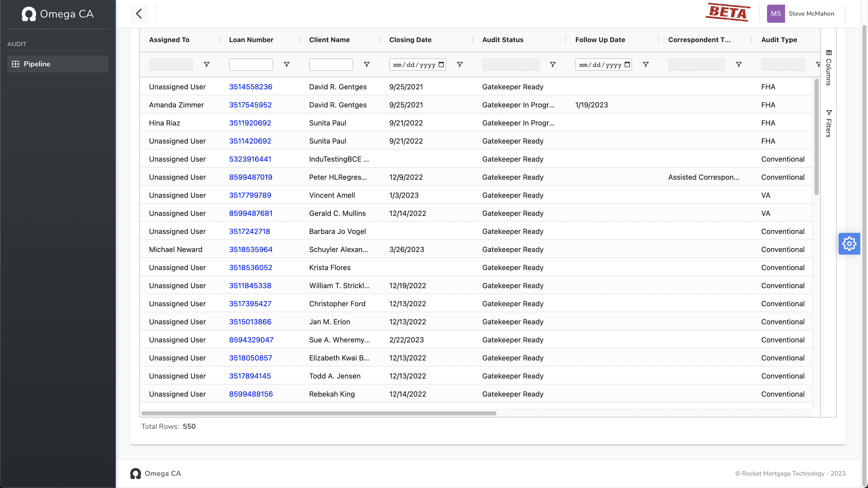Open loan 3517894145 link

coord(250,376)
